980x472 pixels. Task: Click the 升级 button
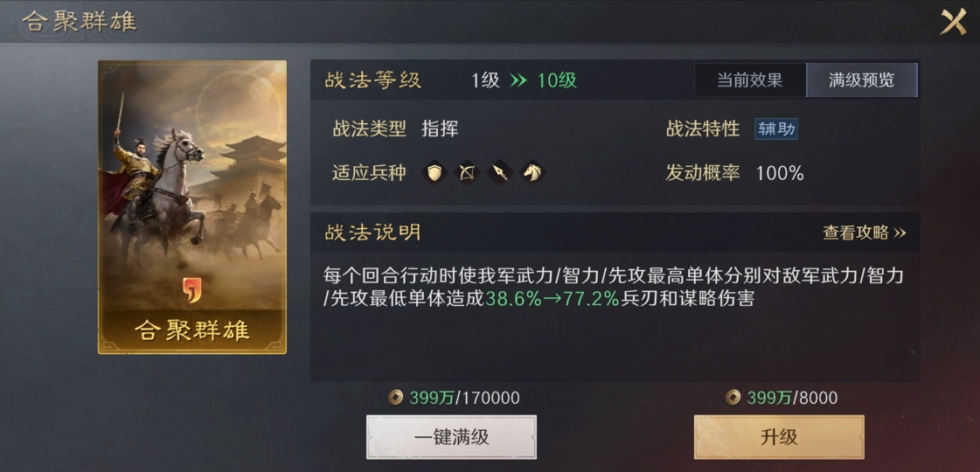pos(780,437)
